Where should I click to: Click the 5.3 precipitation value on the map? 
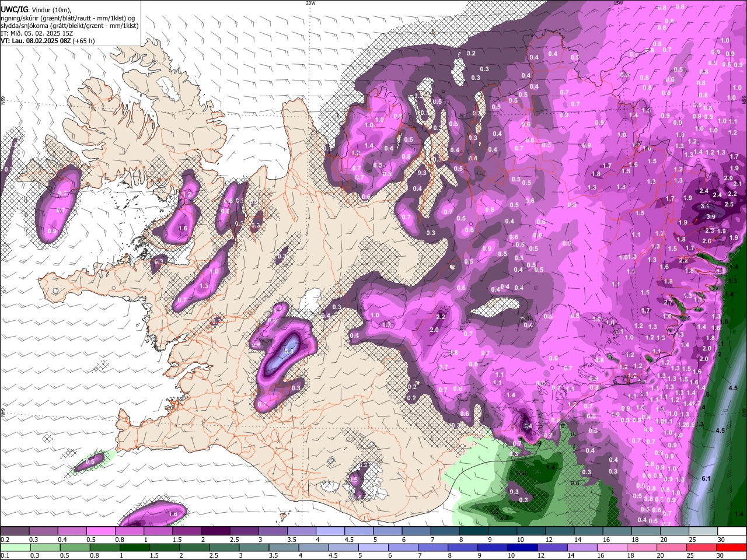click(289, 351)
